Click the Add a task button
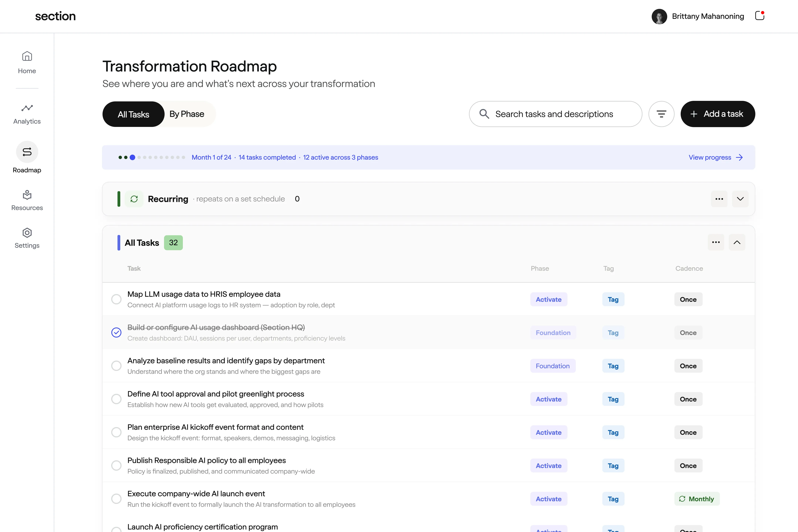798x532 pixels. (718, 114)
